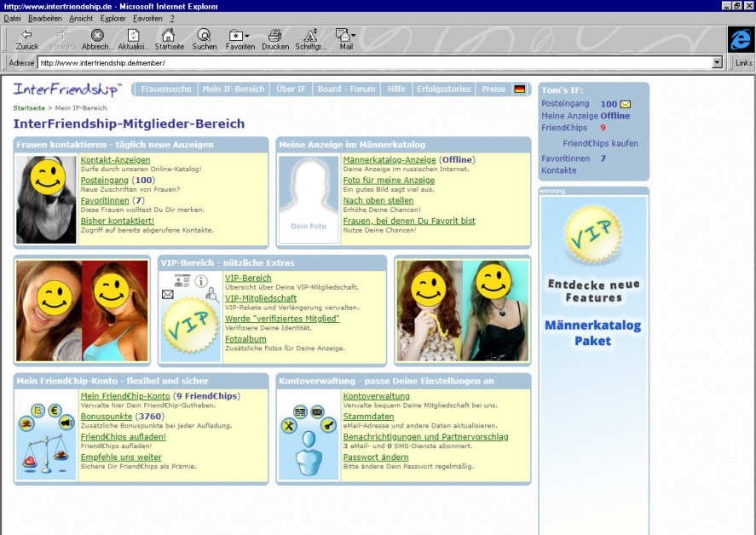Open the Favoriten menu in menu bar

pyautogui.click(x=147, y=18)
